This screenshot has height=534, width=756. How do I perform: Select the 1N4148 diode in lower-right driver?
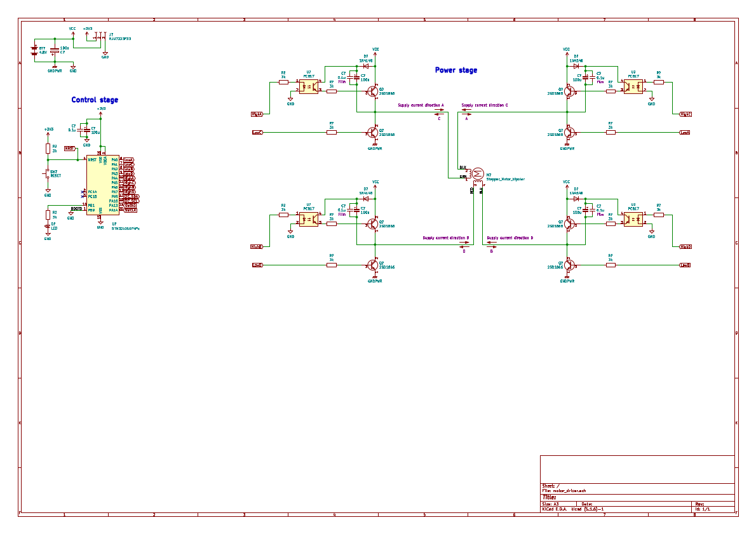[x=576, y=199]
